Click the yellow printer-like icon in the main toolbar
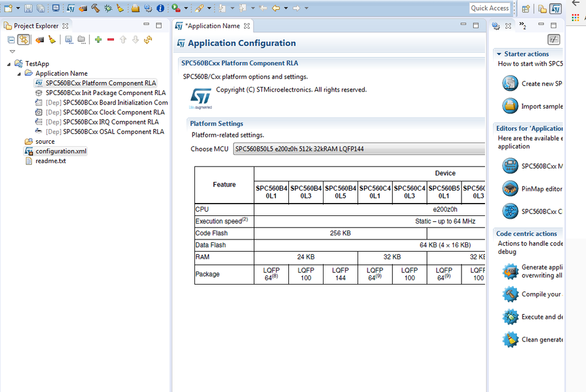 [x=135, y=8]
